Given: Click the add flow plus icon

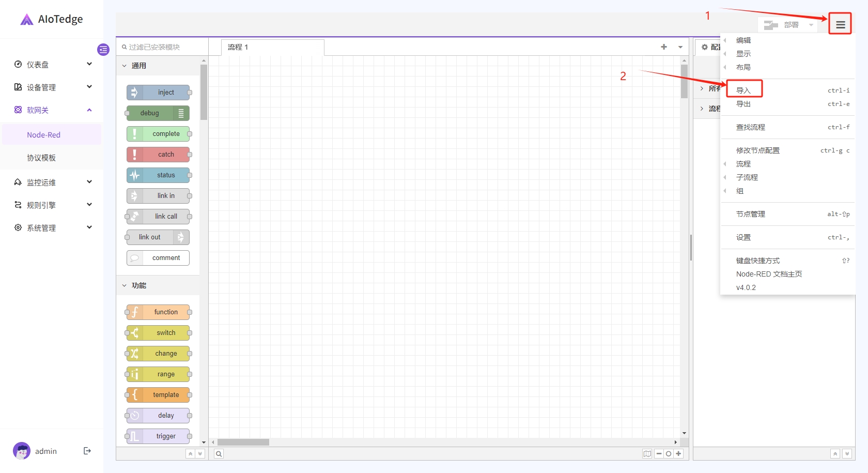Looking at the screenshot, I should click(664, 47).
